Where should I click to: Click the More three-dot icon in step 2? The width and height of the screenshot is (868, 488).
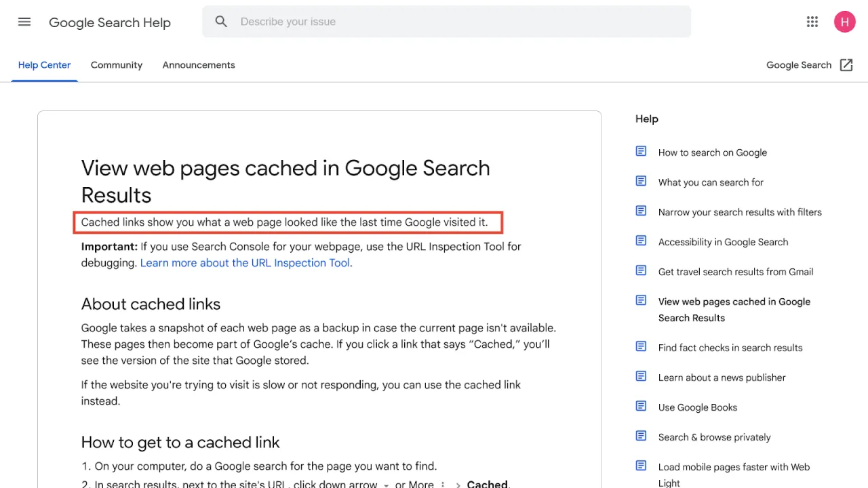pos(441,483)
